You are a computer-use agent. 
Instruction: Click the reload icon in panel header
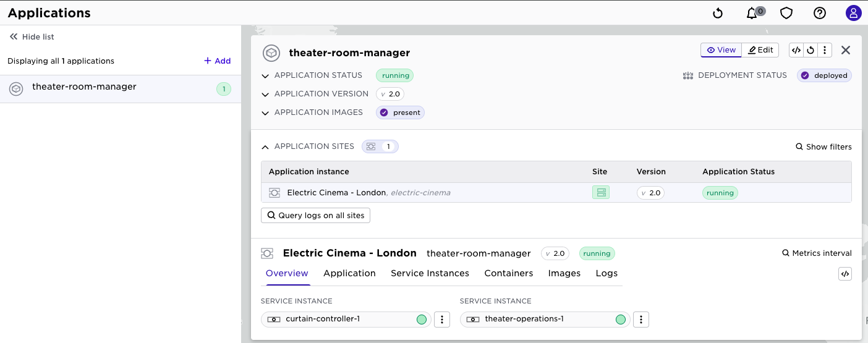(811, 50)
